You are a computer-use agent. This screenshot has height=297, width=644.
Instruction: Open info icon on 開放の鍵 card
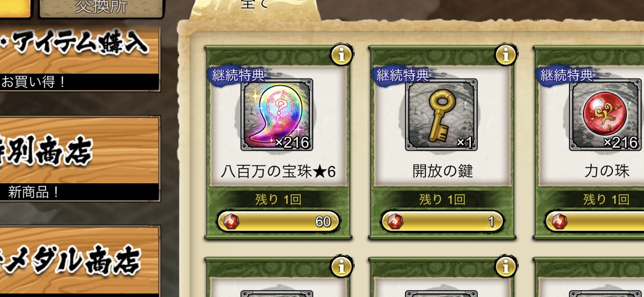pyautogui.click(x=506, y=55)
